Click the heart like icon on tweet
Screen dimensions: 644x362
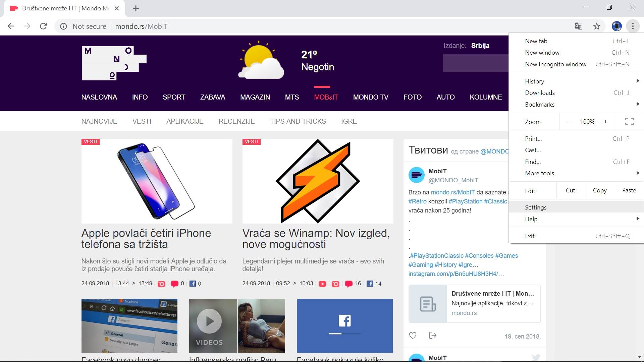click(413, 336)
